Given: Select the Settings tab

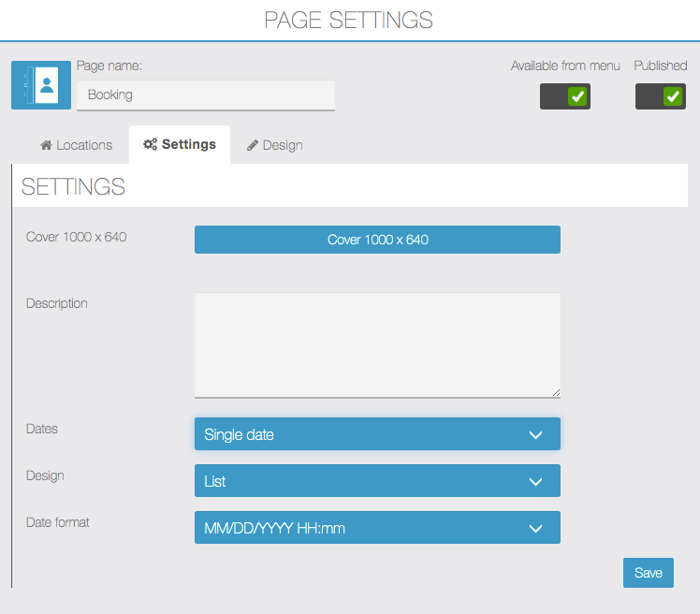Looking at the screenshot, I should point(180,144).
